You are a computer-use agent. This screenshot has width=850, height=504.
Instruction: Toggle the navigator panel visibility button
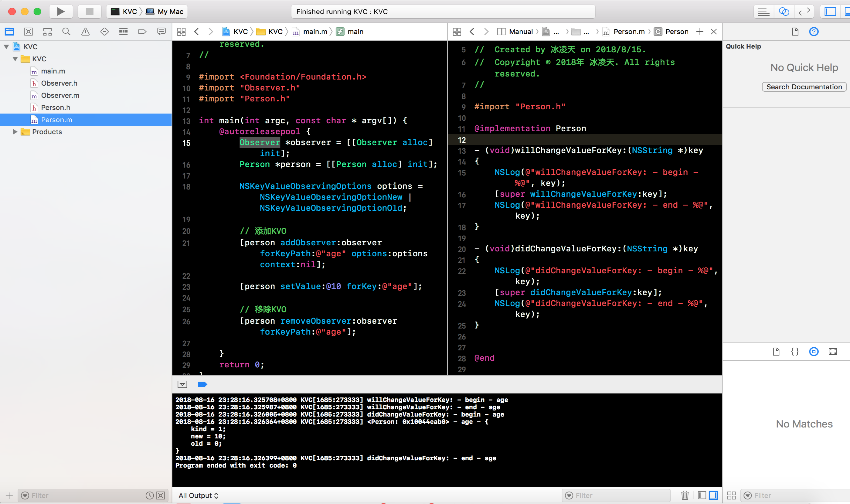(x=830, y=12)
